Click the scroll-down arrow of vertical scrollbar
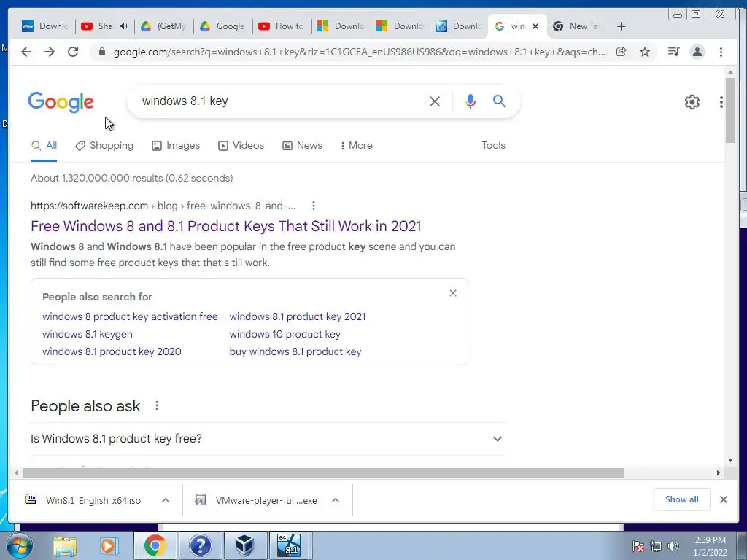Image resolution: width=747 pixels, height=560 pixels. pos(730,460)
